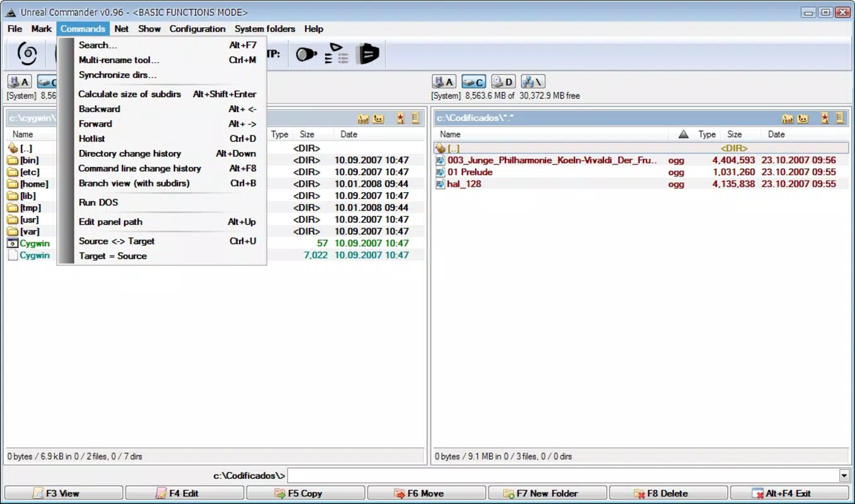
Task: Open directory history icon in left panel
Action: 415,118
